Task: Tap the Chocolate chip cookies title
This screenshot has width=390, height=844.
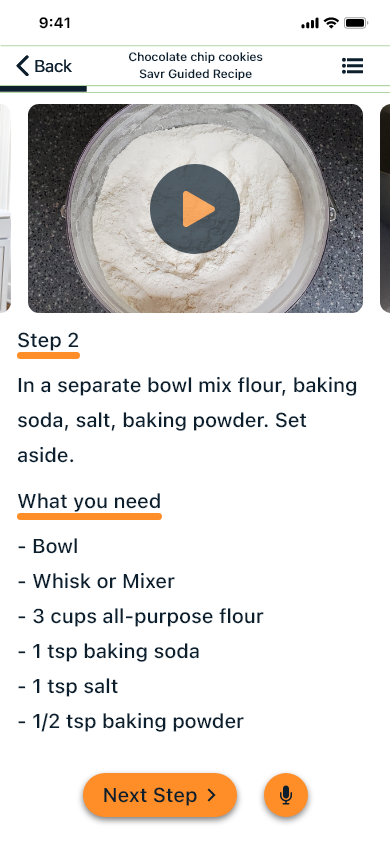Action: [x=195, y=57]
